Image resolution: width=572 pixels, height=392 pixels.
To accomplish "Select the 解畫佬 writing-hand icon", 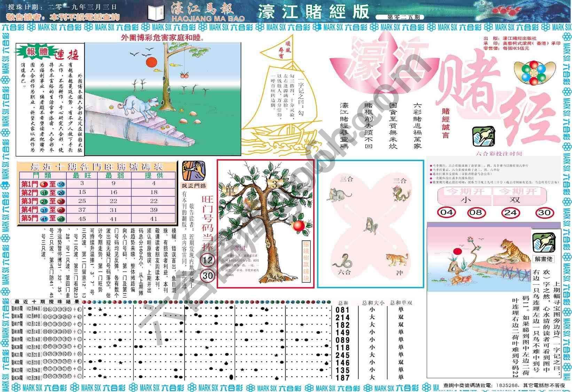I will [544, 242].
